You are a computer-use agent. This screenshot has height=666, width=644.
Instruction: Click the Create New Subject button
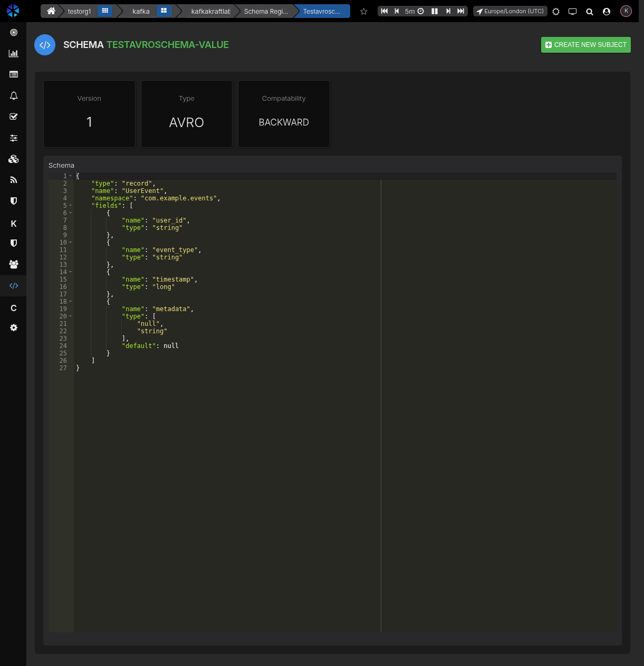[585, 45]
